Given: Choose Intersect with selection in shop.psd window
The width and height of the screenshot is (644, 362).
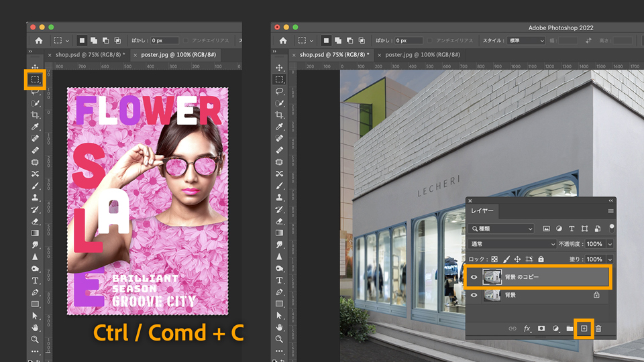Looking at the screenshot, I should (362, 41).
